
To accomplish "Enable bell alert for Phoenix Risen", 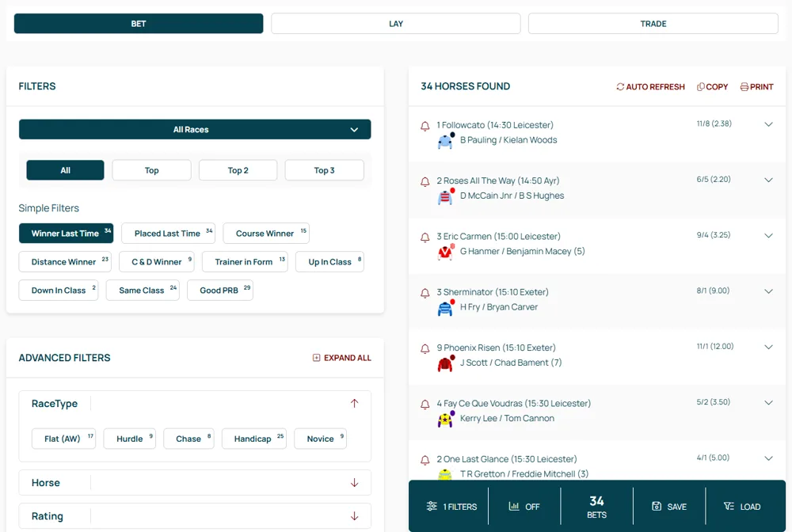I will click(x=425, y=349).
